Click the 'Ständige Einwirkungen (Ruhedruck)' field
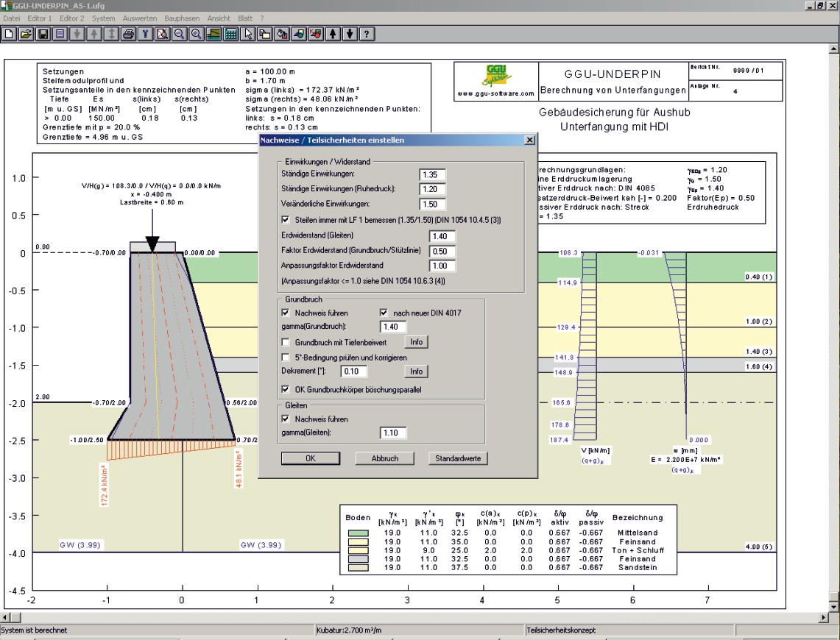Screen dimensions: 840x640 pyautogui.click(x=432, y=190)
